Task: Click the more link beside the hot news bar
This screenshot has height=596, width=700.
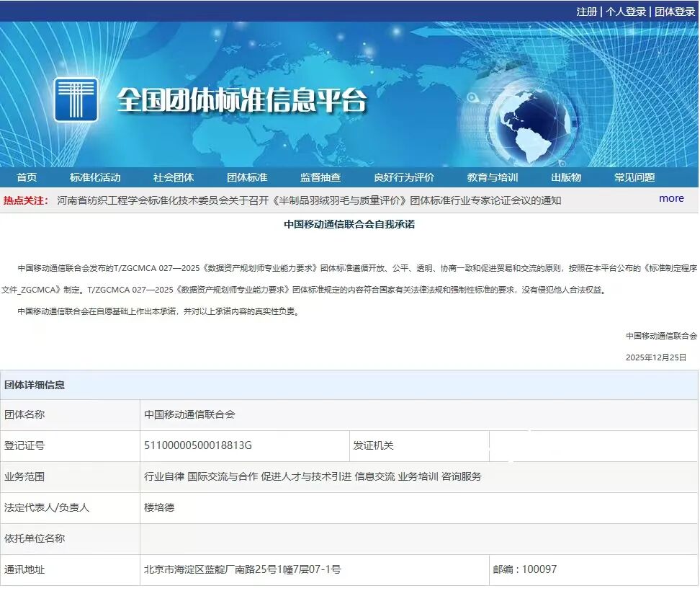Action: tap(670, 198)
